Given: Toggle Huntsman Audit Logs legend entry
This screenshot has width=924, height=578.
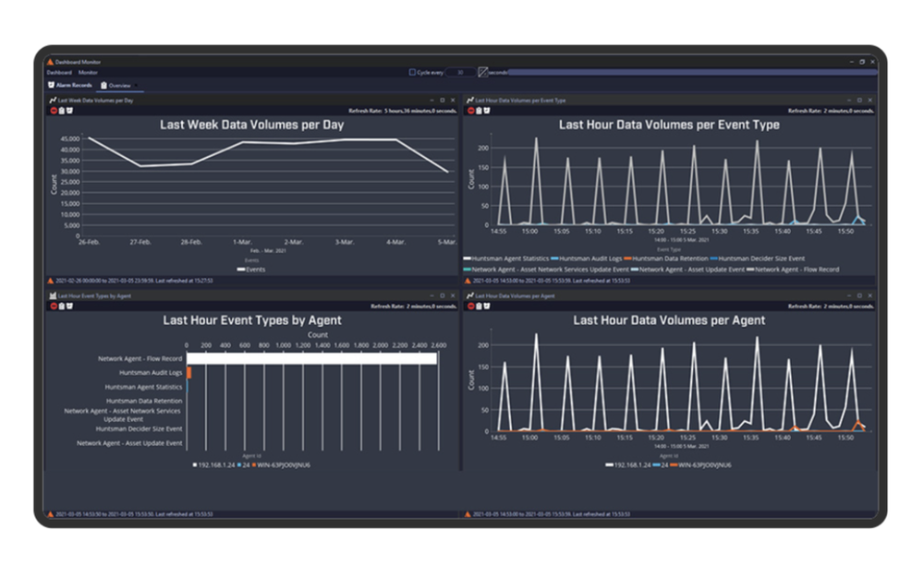Looking at the screenshot, I should pos(587,259).
